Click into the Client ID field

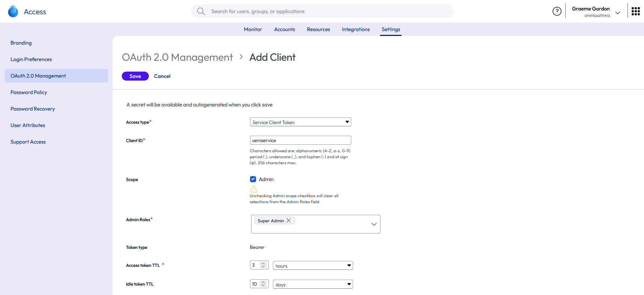[x=300, y=141]
